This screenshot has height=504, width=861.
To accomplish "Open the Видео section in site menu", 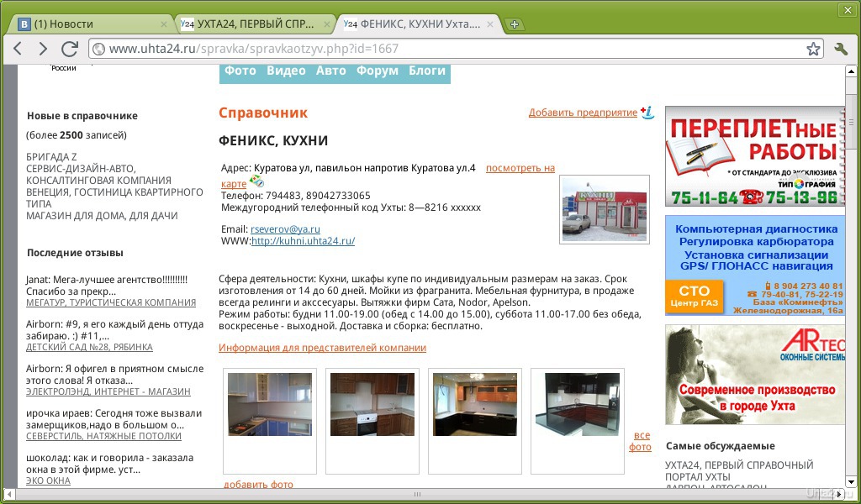I will 286,71.
